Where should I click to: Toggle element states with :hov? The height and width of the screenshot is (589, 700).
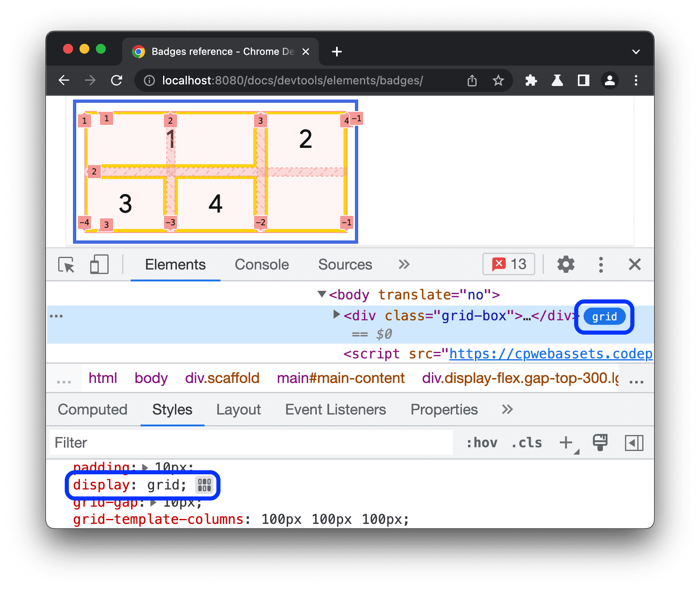click(x=483, y=442)
